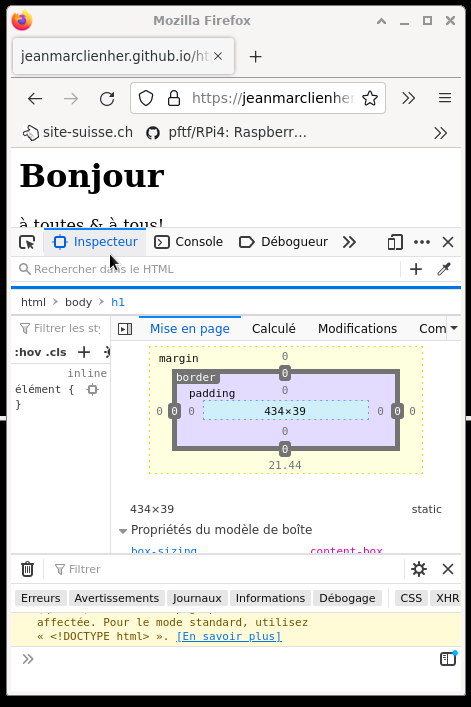Show more DevTools tools chevron
471x707 pixels.
[349, 242]
